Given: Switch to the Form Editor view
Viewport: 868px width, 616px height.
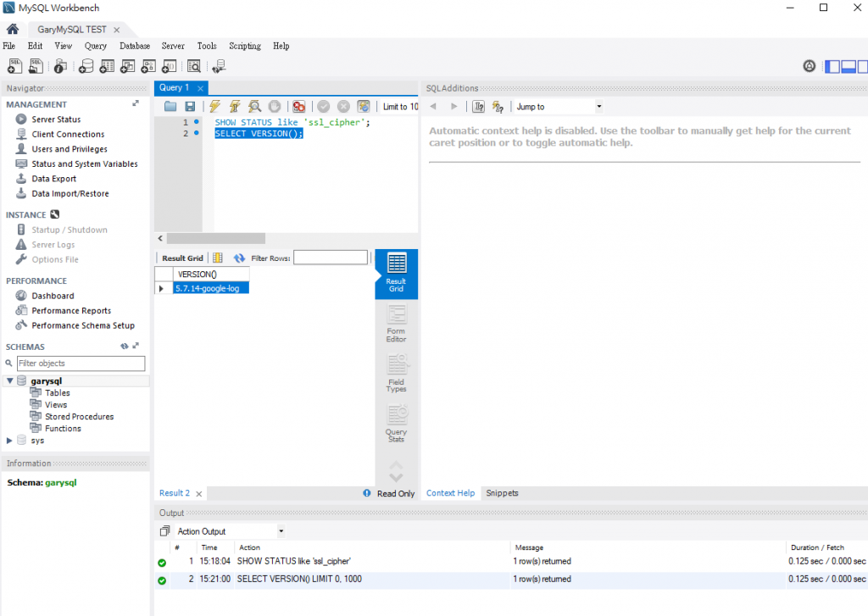Looking at the screenshot, I should point(397,324).
